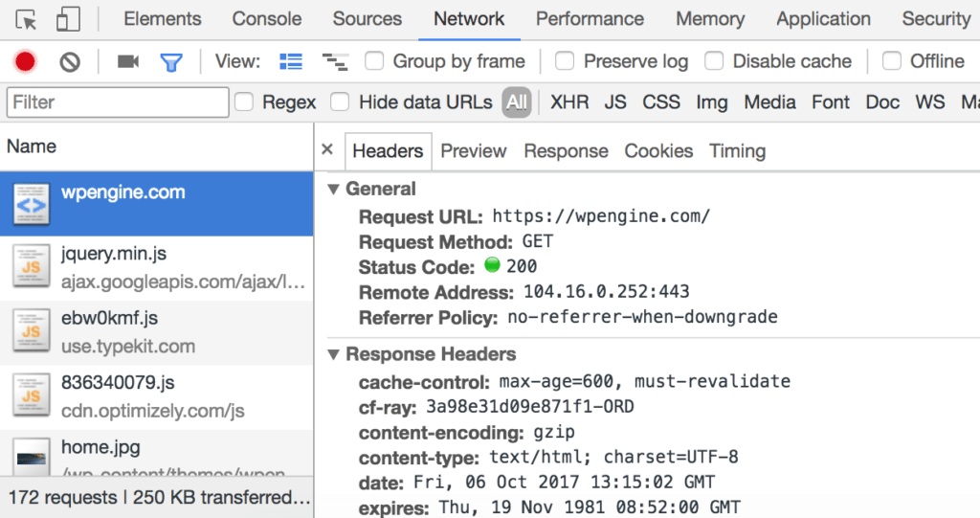The width and height of the screenshot is (980, 518).
Task: Enable the Group by frame checkbox
Action: pos(375,62)
